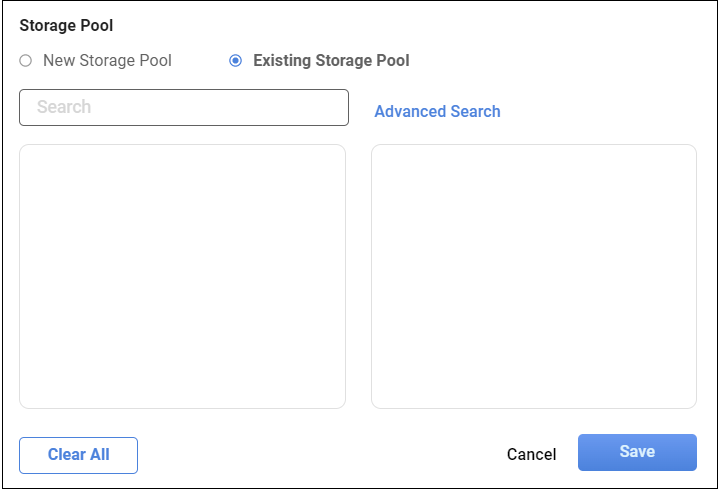This screenshot has width=719, height=491.
Task: Click the 'Existing Storage Pool' label text
Action: 331,61
